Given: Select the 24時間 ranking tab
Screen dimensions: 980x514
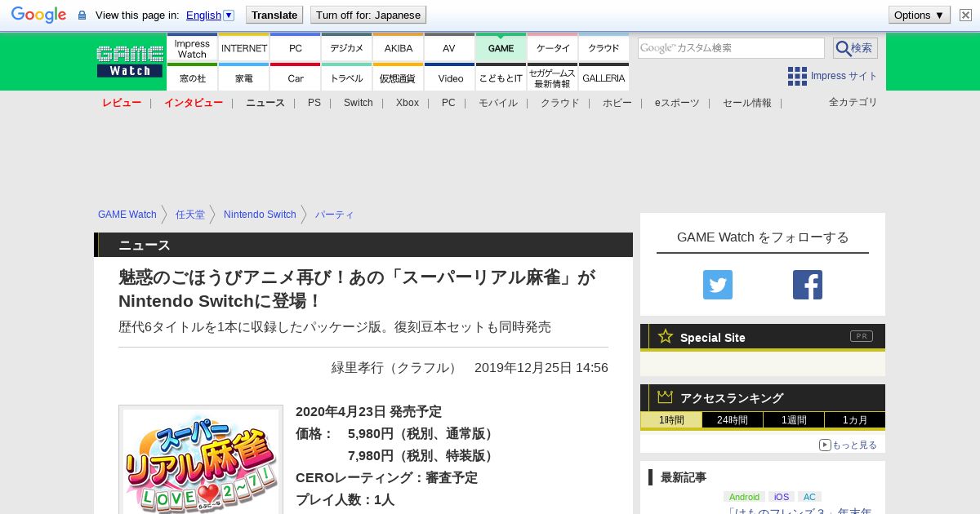Looking at the screenshot, I should click(x=733, y=420).
